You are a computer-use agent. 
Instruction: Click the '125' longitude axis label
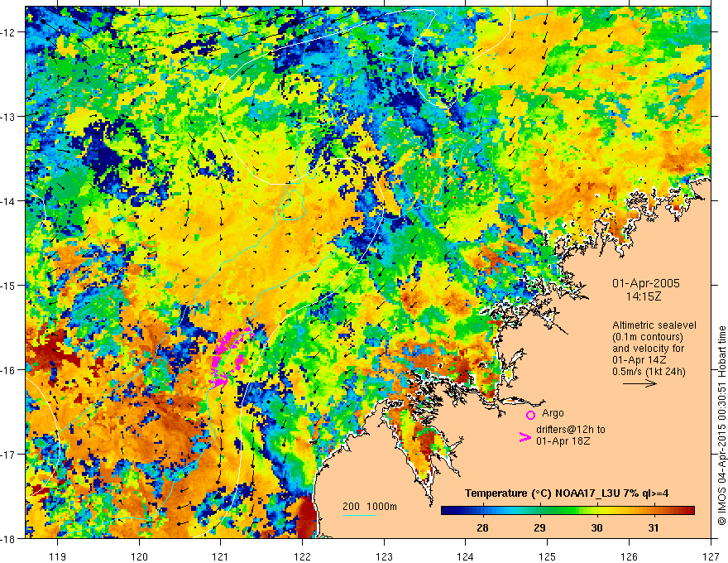(548, 556)
